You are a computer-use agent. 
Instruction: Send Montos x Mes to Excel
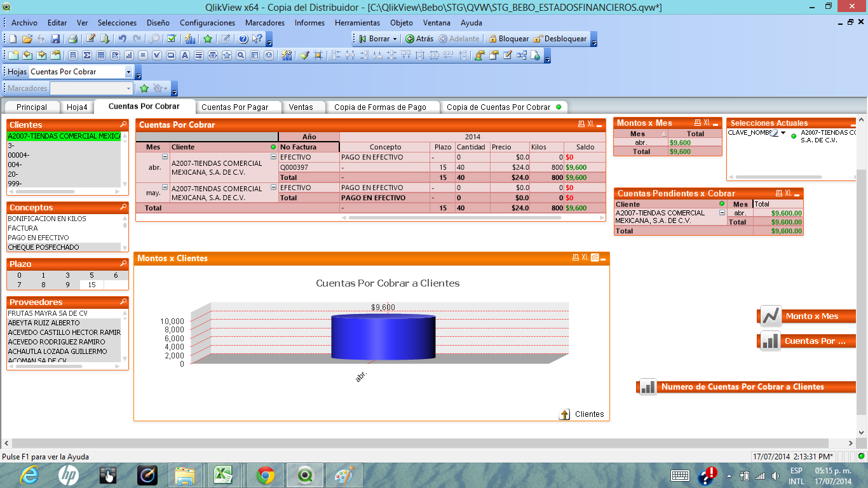(x=707, y=123)
